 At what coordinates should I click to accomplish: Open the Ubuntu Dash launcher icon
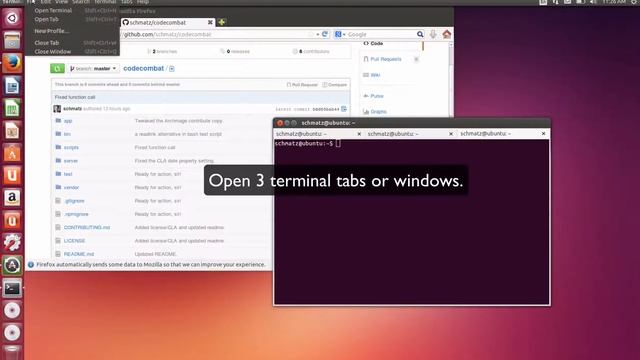(12, 18)
